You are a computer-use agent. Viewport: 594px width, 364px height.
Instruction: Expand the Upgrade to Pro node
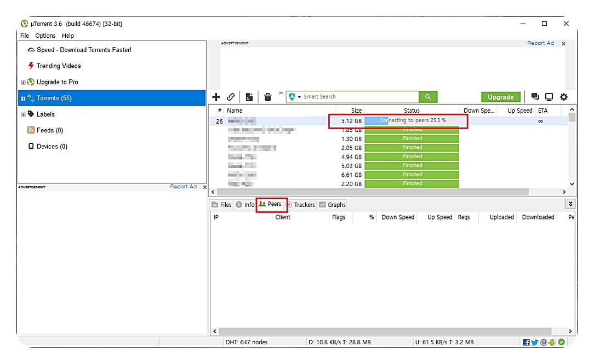(23, 83)
